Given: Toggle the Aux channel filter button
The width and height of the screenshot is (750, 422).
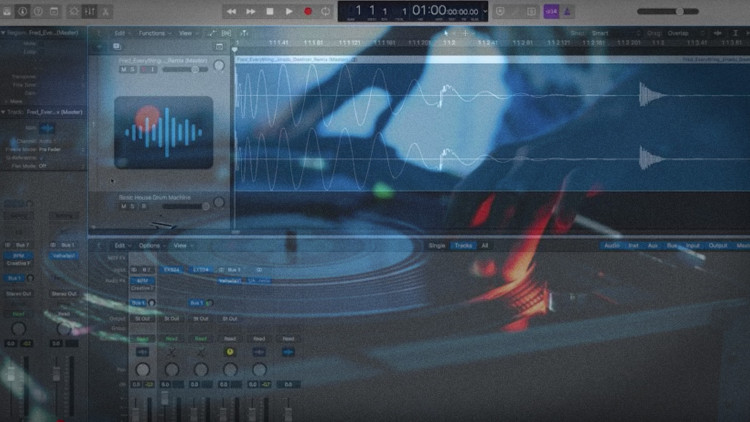Looking at the screenshot, I should (x=653, y=245).
